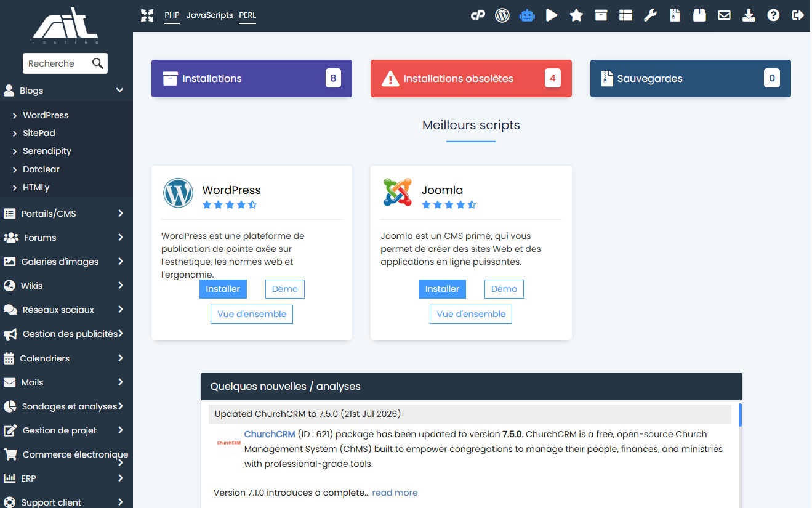Click the blue robot assistant icon

tap(527, 15)
